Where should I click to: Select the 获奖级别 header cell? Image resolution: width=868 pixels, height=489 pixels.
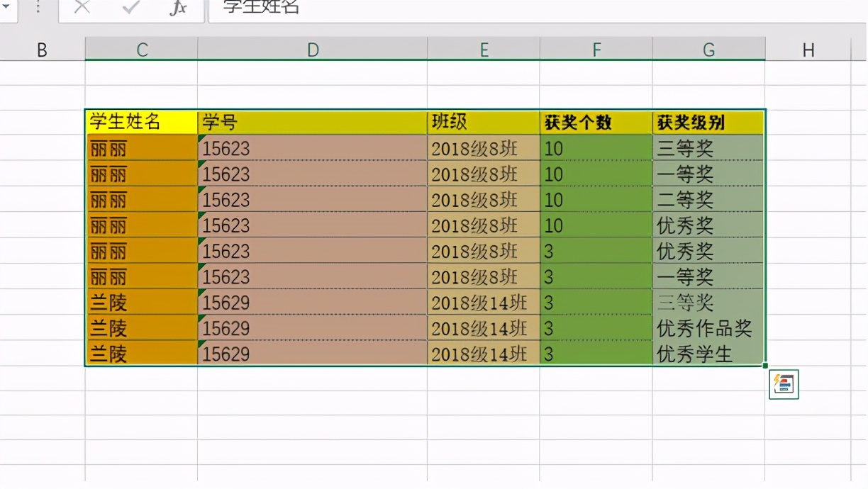709,122
